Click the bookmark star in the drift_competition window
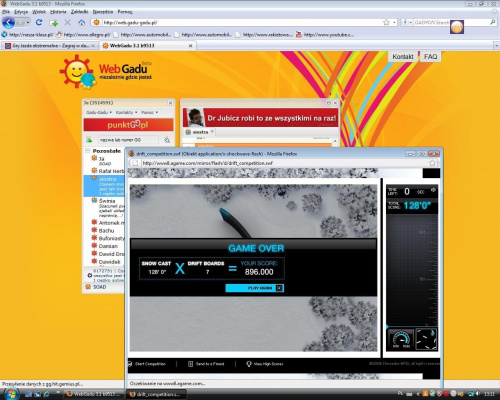The height and width of the screenshot is (400, 500). click(x=432, y=163)
